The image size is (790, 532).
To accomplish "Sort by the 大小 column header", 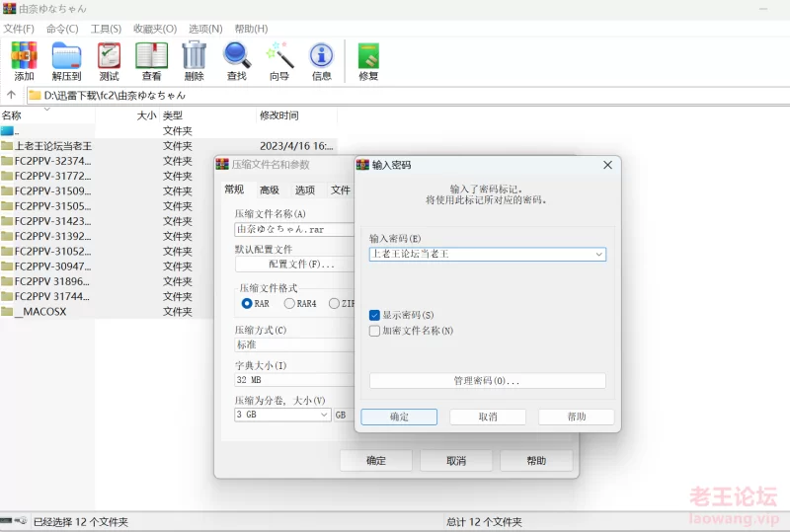I will 127,115.
